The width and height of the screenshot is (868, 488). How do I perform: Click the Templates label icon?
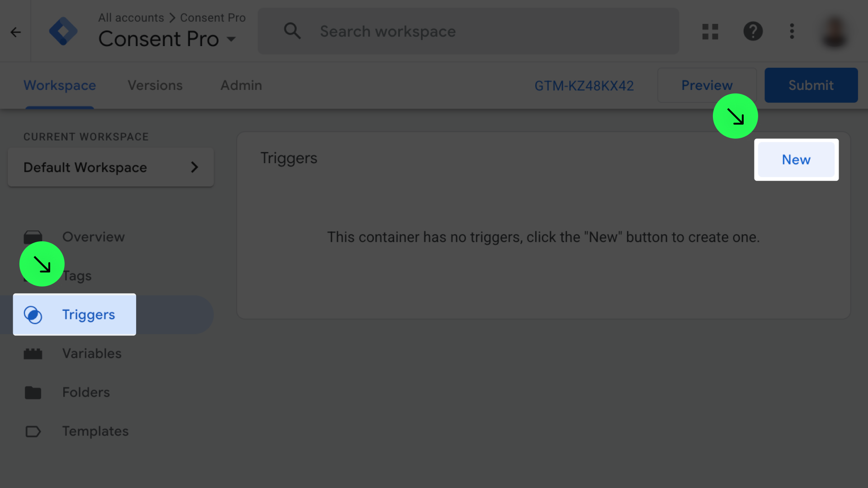[x=33, y=432]
